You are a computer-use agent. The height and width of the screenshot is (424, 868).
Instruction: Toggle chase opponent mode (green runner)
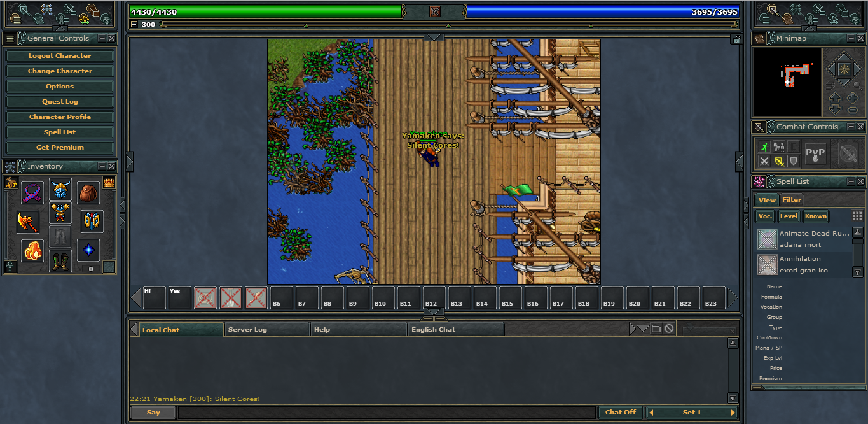pyautogui.click(x=764, y=146)
